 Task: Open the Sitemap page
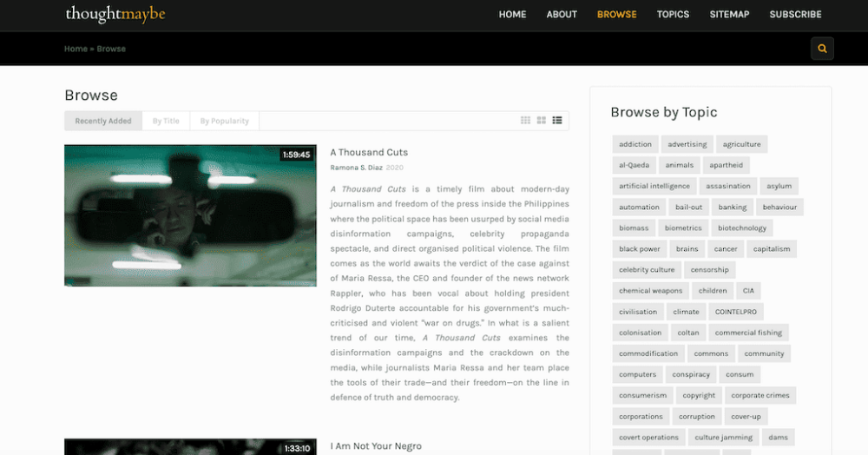729,15
